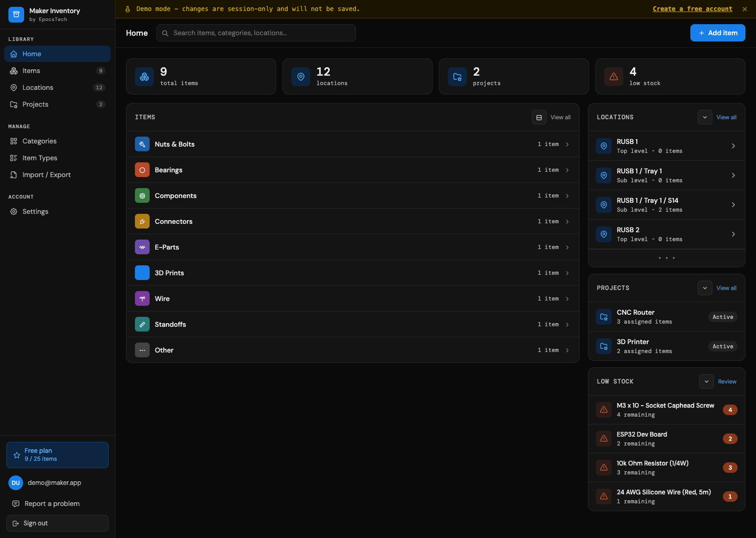Open Import / Export in the sidebar

click(57, 175)
